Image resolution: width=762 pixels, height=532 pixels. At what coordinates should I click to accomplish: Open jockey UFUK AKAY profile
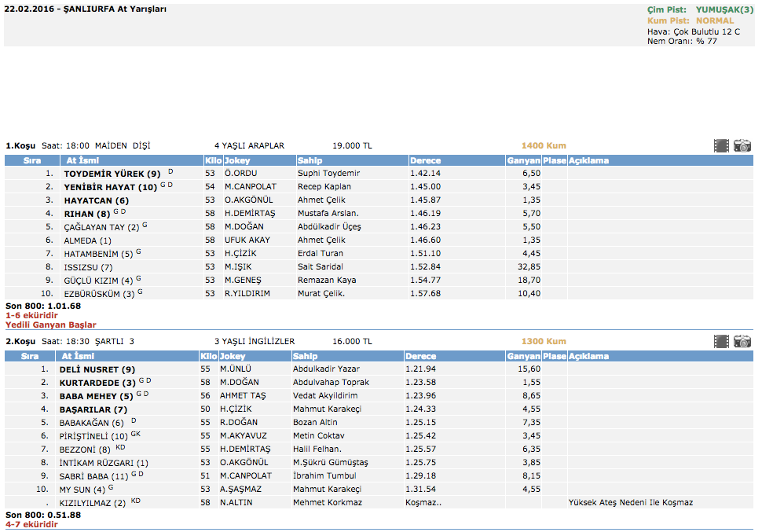tap(247, 240)
